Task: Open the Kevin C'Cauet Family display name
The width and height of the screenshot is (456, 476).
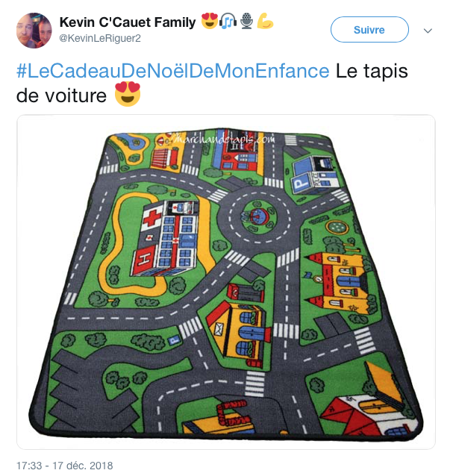Action: [128, 22]
